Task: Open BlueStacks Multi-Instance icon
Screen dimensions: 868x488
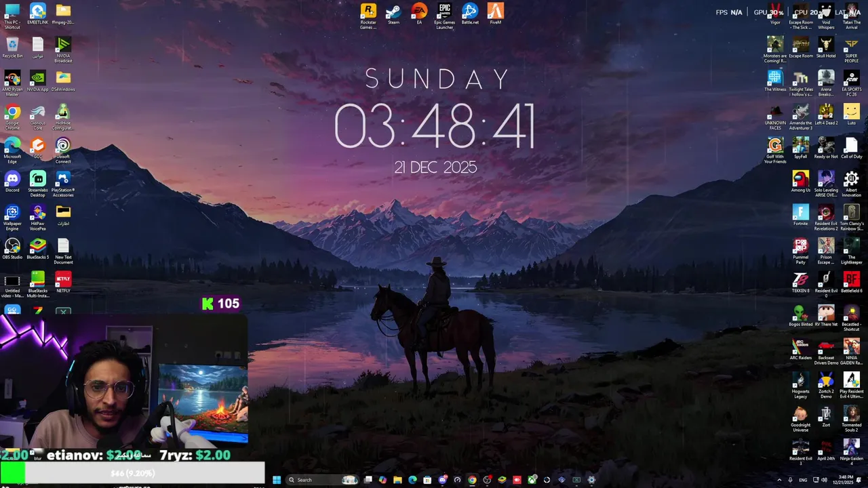Action: pyautogui.click(x=38, y=285)
